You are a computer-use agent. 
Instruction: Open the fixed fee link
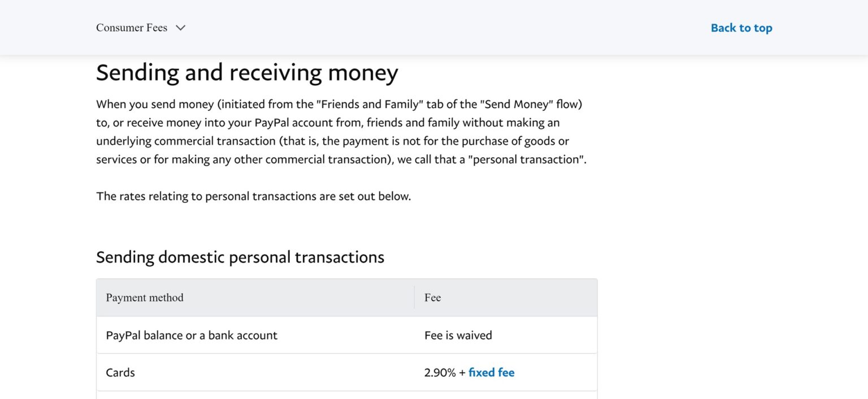[491, 372]
